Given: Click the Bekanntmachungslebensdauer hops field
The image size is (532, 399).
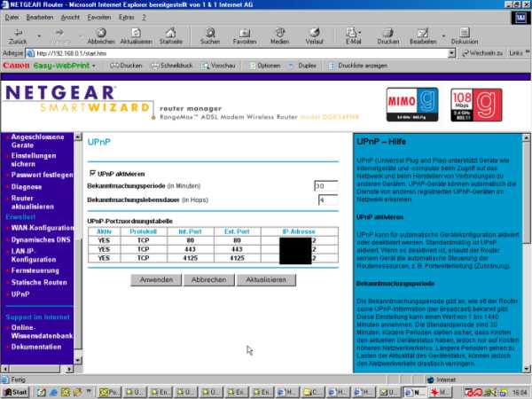Looking at the screenshot, I should coord(328,200).
